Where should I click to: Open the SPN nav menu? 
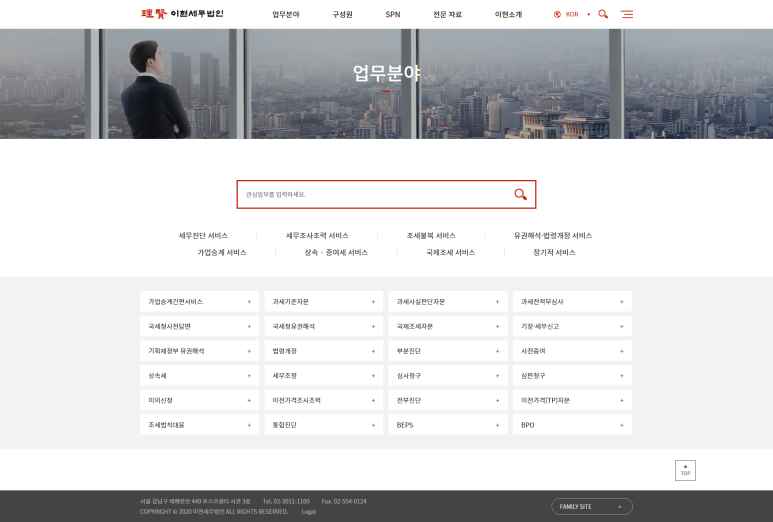[x=393, y=14]
